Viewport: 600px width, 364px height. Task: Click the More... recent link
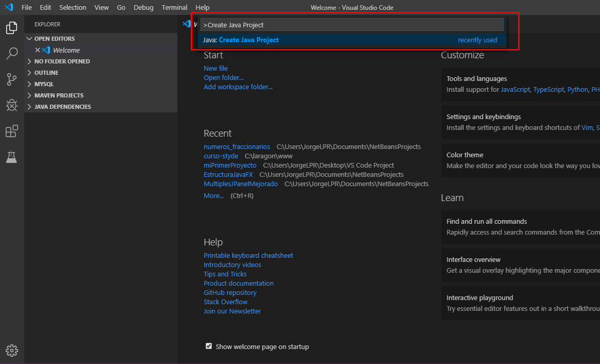[213, 195]
